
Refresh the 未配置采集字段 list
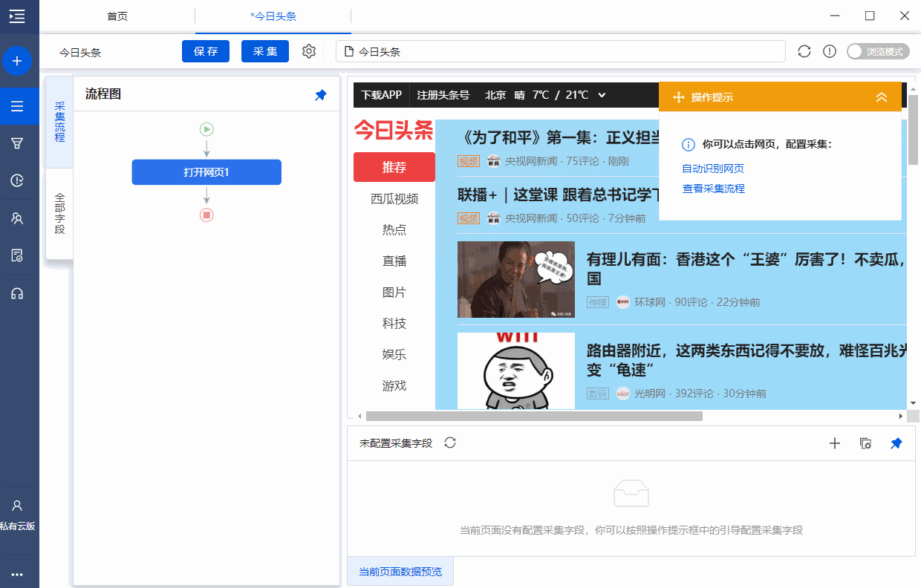pyautogui.click(x=450, y=442)
